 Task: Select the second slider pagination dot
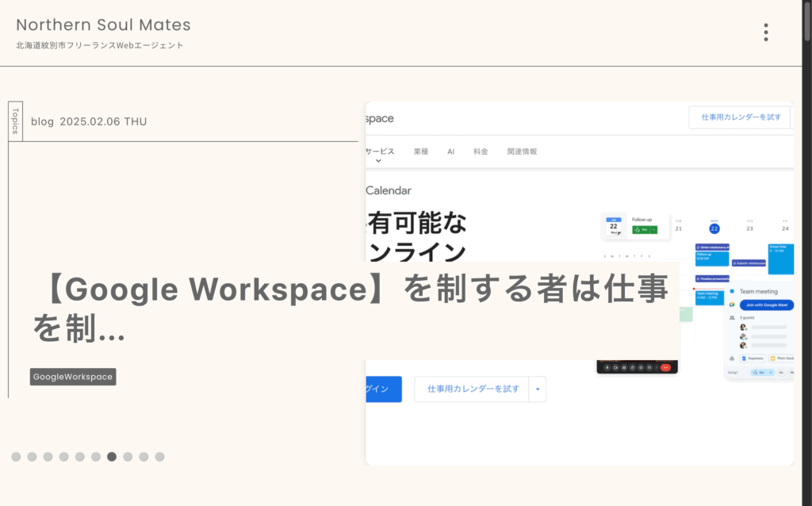point(32,456)
